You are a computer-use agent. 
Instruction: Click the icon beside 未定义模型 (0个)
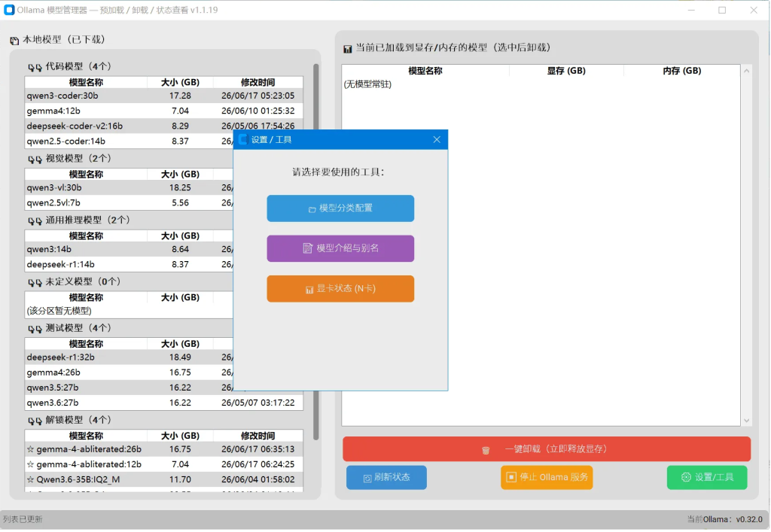pos(35,282)
